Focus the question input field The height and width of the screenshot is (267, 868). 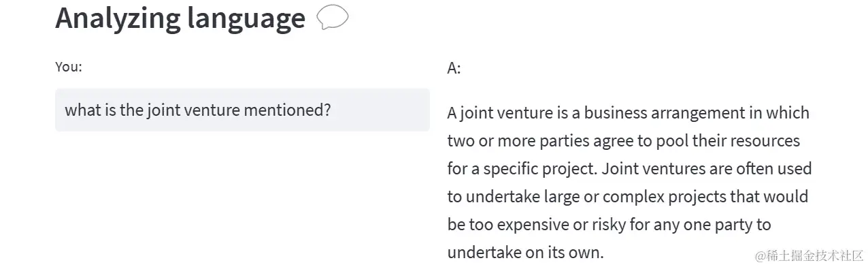[x=242, y=110]
